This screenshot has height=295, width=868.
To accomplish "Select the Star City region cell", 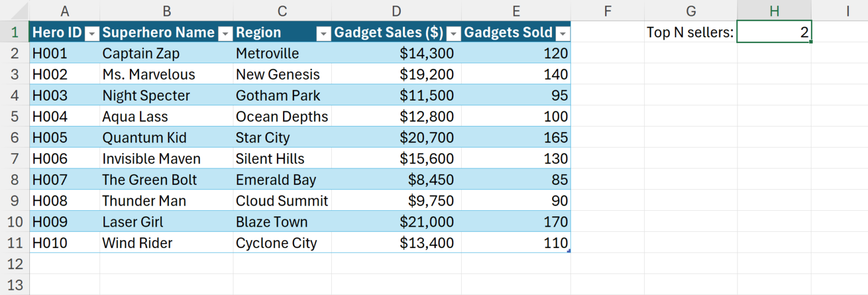I will [x=281, y=138].
